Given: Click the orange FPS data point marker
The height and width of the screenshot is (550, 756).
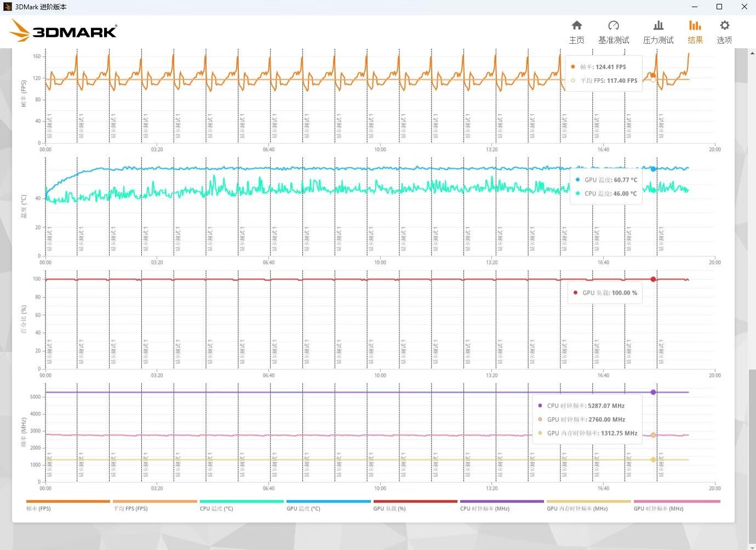Looking at the screenshot, I should click(653, 76).
